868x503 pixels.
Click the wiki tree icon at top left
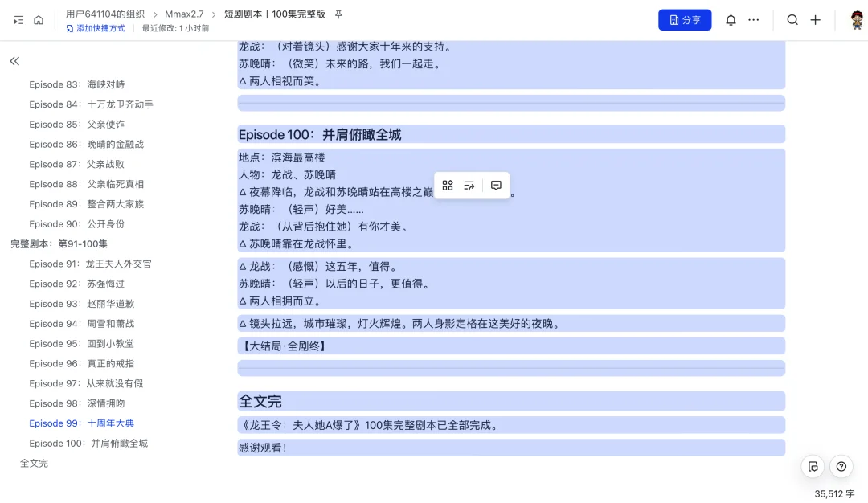17,19
